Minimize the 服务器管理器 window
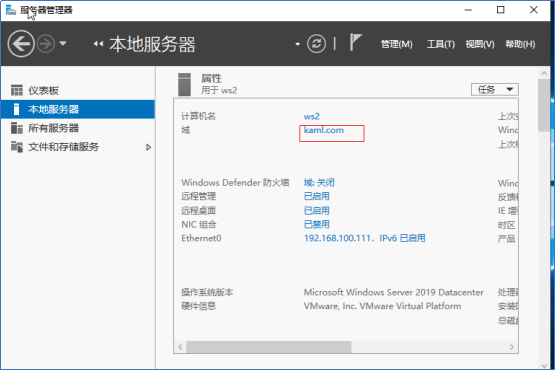The image size is (555, 370). [x=468, y=10]
